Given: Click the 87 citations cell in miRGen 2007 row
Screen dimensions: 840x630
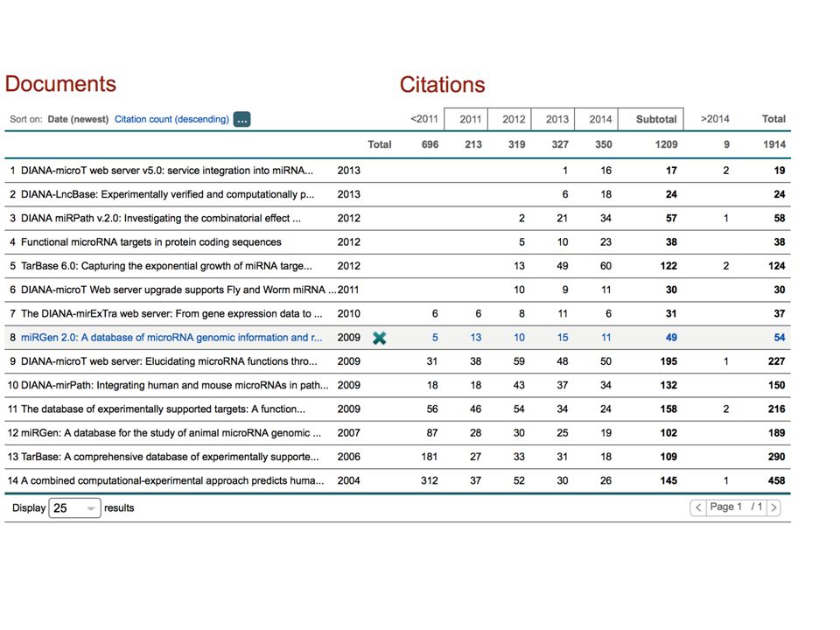Looking at the screenshot, I should [x=431, y=433].
